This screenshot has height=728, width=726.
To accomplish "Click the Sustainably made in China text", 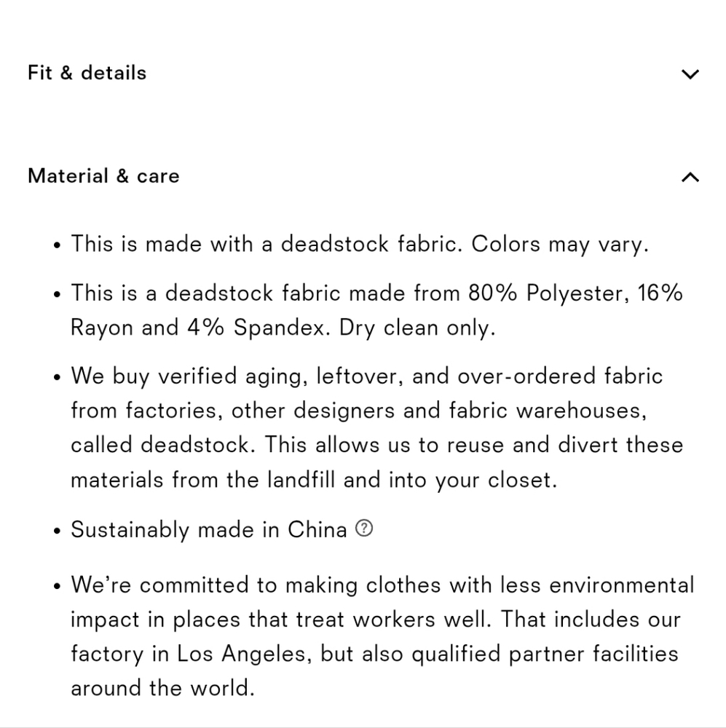I will 208,530.
